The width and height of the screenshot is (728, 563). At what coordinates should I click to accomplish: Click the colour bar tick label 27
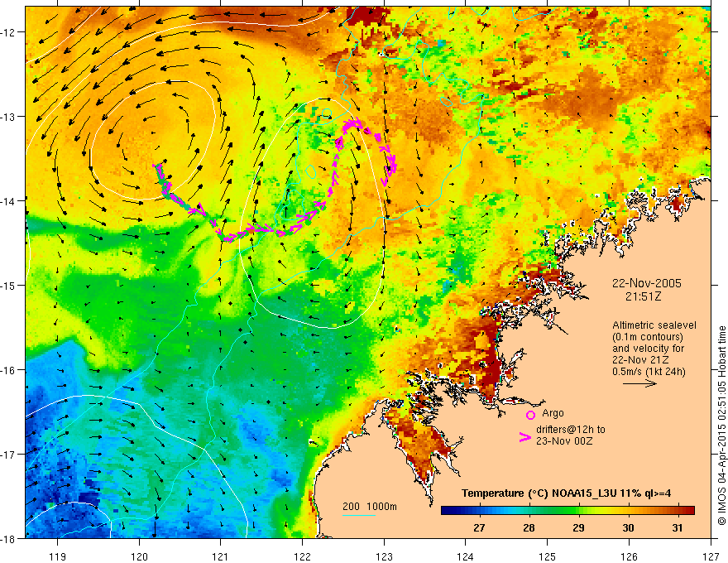point(479,527)
